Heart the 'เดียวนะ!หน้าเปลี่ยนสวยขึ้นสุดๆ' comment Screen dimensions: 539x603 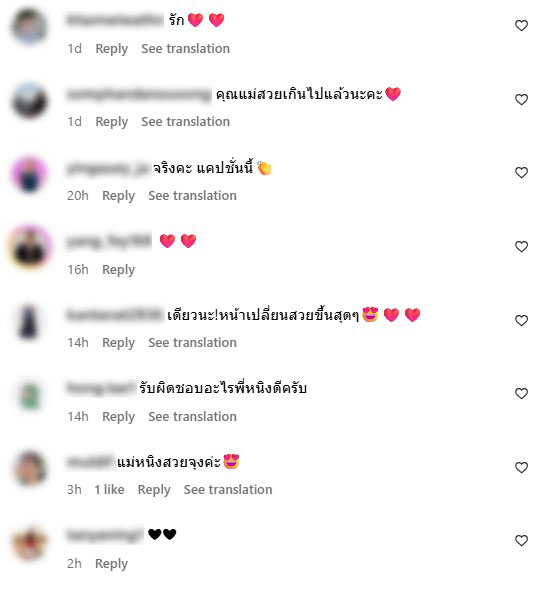pyautogui.click(x=521, y=320)
